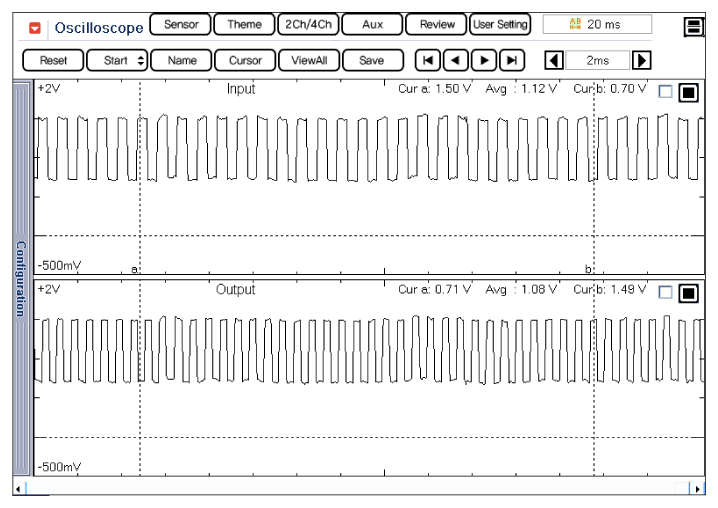
Task: Click the Output 'Avg : 1.08 V' readout
Action: coord(521,290)
